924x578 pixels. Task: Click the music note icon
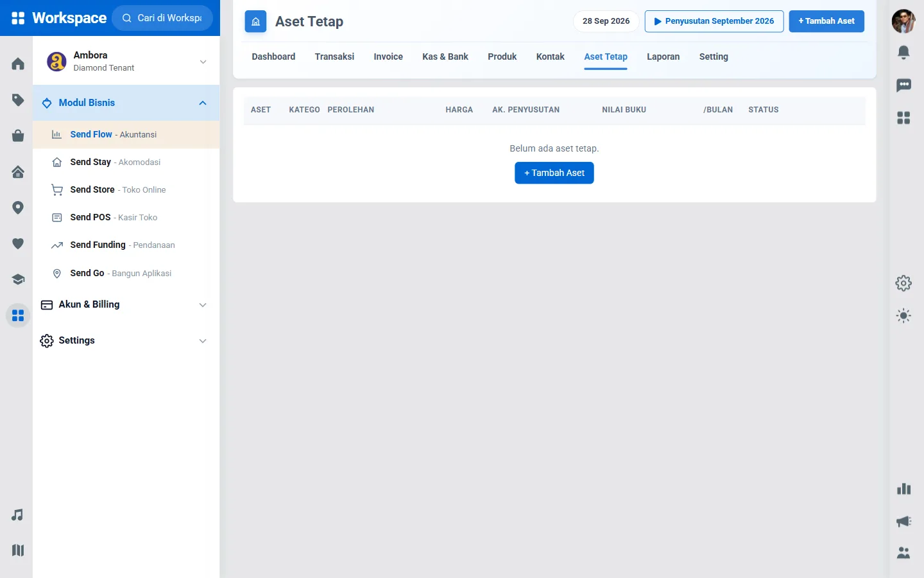[x=18, y=515]
